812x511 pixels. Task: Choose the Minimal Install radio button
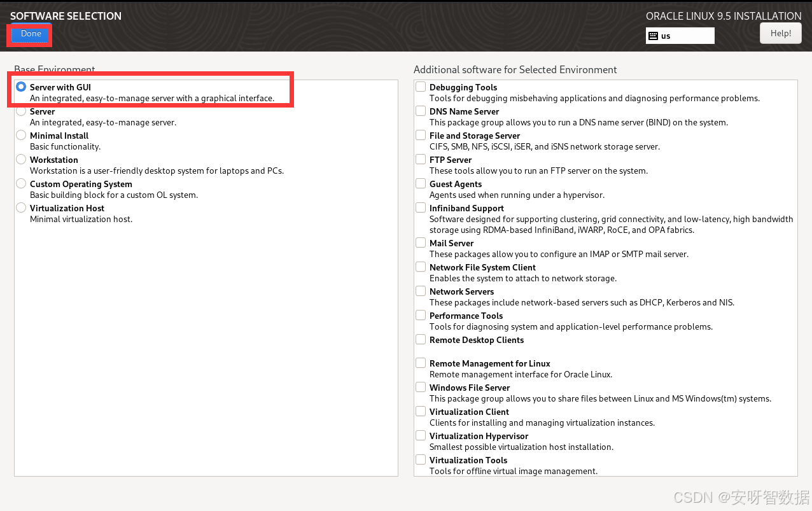[21, 136]
